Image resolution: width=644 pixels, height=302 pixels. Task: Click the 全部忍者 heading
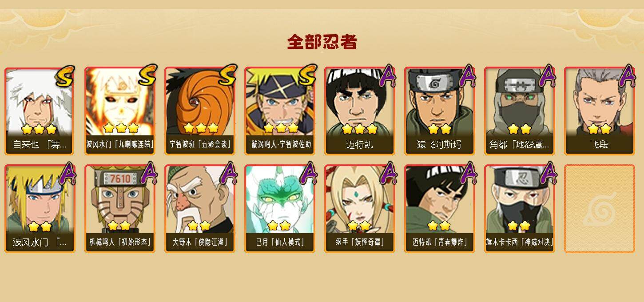pos(322,42)
